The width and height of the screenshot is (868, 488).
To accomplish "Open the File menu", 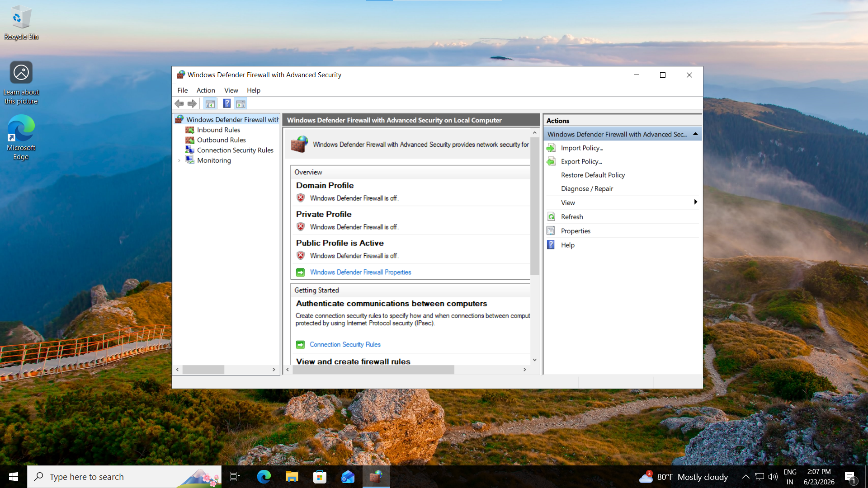I will tap(183, 90).
